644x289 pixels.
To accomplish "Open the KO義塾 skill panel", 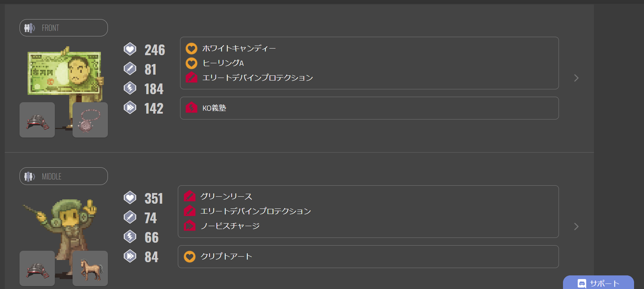I will (369, 108).
